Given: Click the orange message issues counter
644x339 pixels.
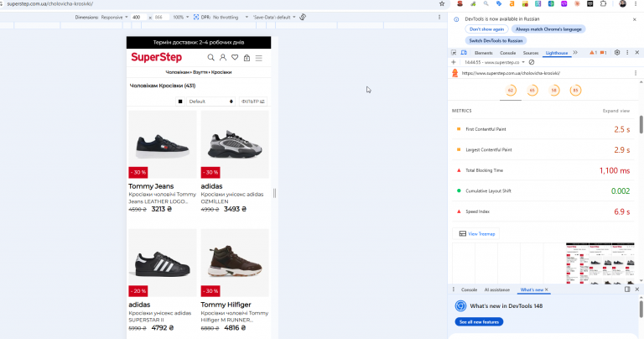Looking at the screenshot, I should pos(604,53).
